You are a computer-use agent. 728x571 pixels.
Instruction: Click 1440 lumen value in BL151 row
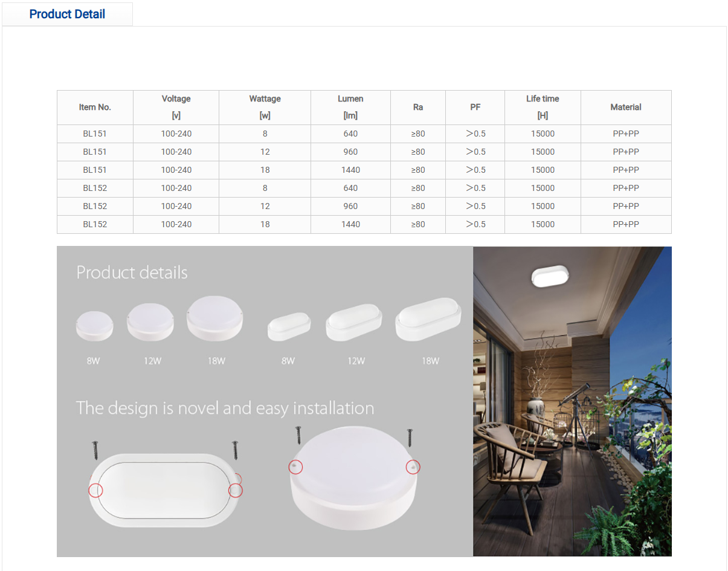350,170
